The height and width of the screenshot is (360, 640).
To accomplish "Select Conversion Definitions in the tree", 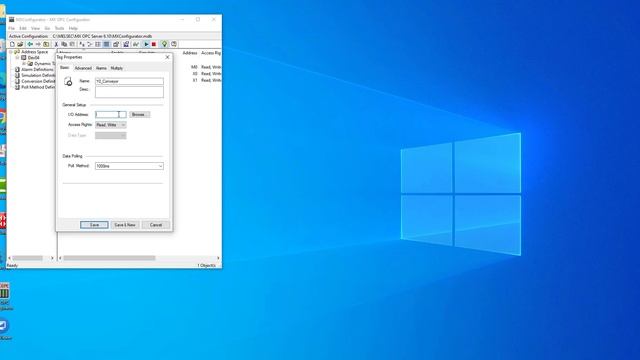I will [38, 81].
